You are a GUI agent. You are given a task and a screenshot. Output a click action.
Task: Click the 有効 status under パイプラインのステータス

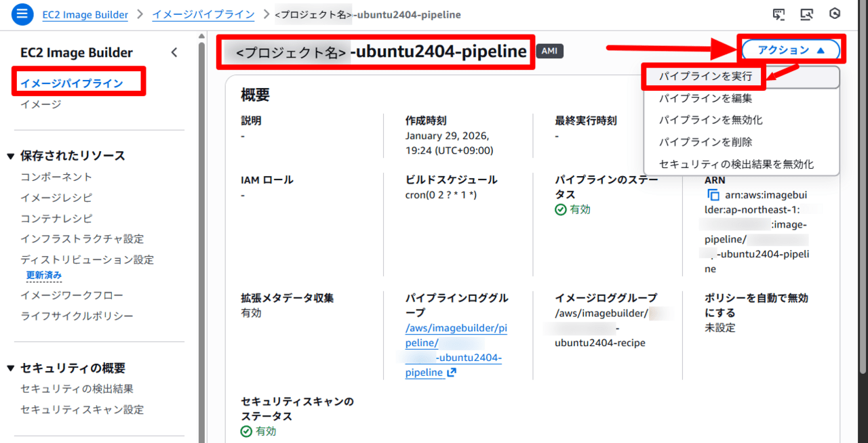click(x=573, y=210)
